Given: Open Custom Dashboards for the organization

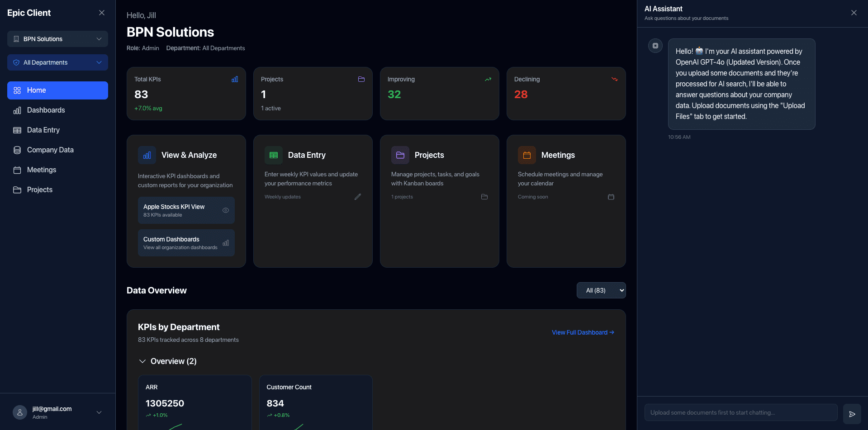Looking at the screenshot, I should 186,242.
